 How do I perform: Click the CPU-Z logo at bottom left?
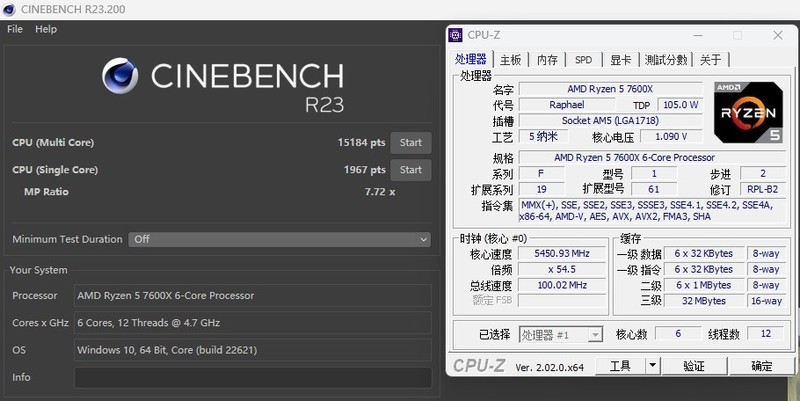480,366
